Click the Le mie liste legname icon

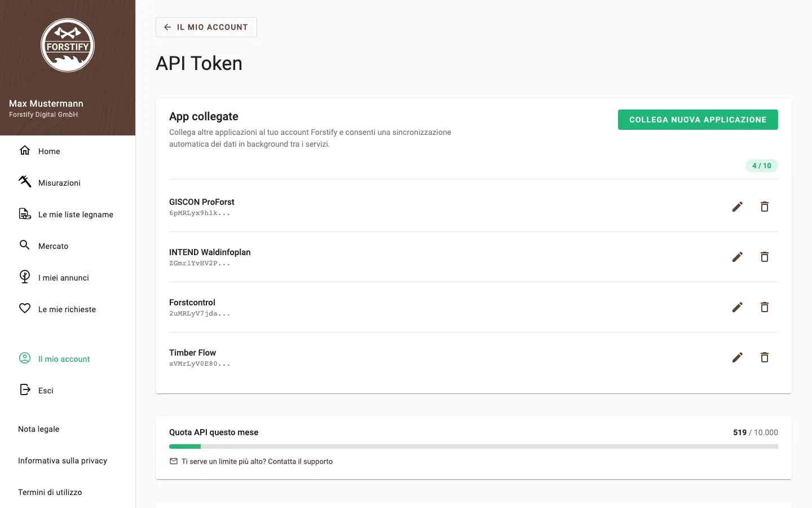tap(25, 213)
